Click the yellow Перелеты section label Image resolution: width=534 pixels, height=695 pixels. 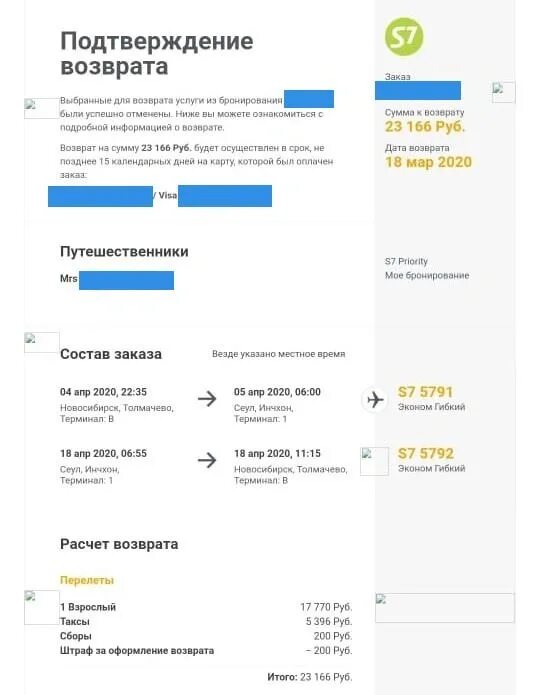point(87,580)
